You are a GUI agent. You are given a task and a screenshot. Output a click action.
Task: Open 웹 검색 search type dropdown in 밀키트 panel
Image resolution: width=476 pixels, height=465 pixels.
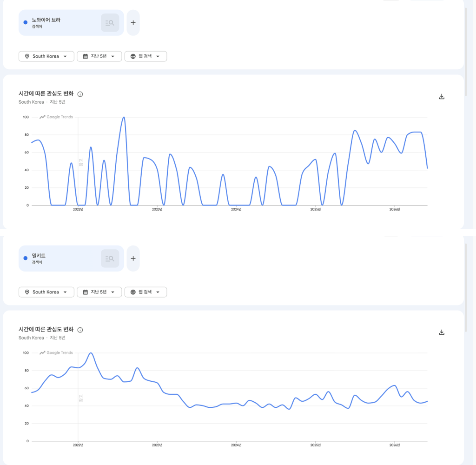pyautogui.click(x=145, y=292)
